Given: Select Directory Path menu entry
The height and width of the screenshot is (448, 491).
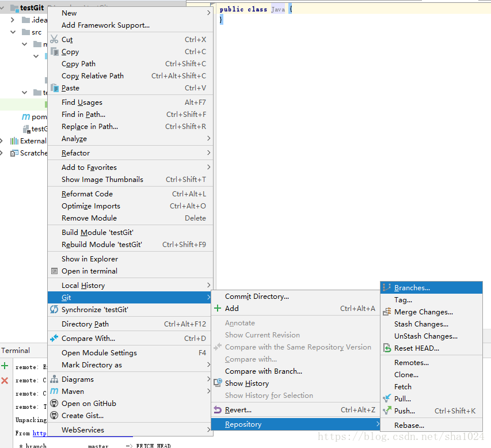Looking at the screenshot, I should (130, 324).
